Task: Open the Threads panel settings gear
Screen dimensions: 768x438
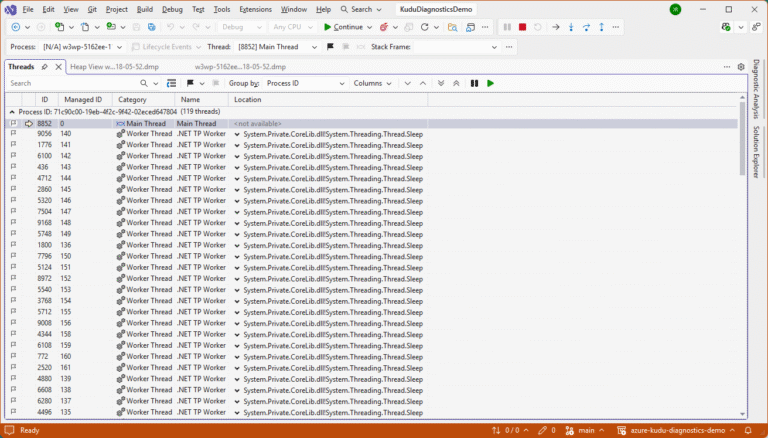Action: coord(741,67)
